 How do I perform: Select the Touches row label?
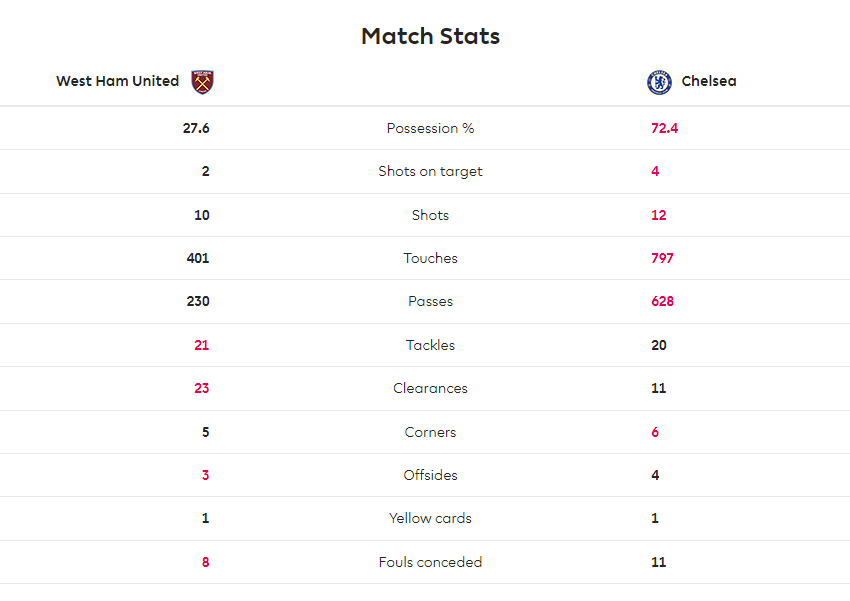pyautogui.click(x=430, y=259)
